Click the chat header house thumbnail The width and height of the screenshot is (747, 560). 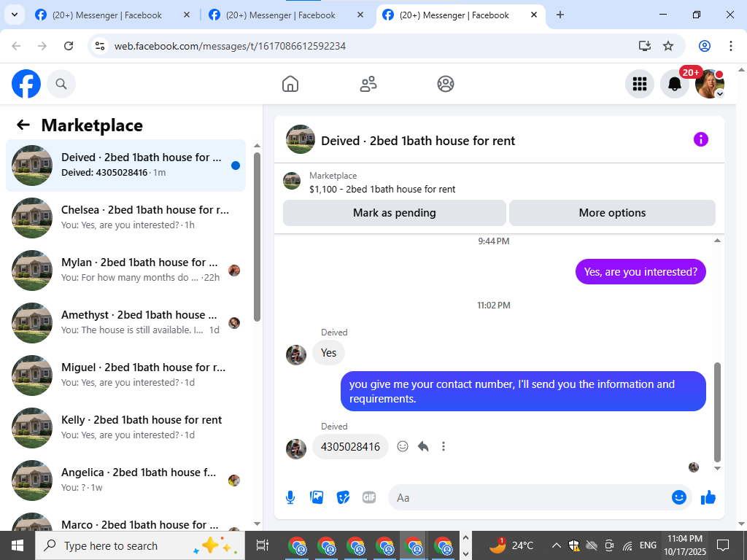[300, 139]
